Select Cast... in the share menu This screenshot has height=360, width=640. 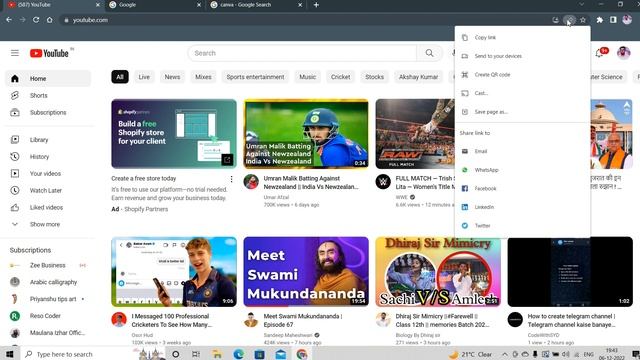pyautogui.click(x=522, y=93)
